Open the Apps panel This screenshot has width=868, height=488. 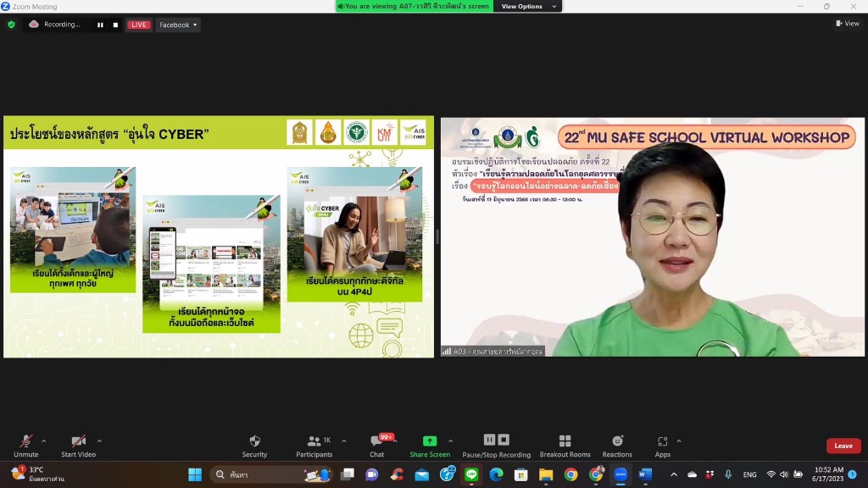coord(662,446)
